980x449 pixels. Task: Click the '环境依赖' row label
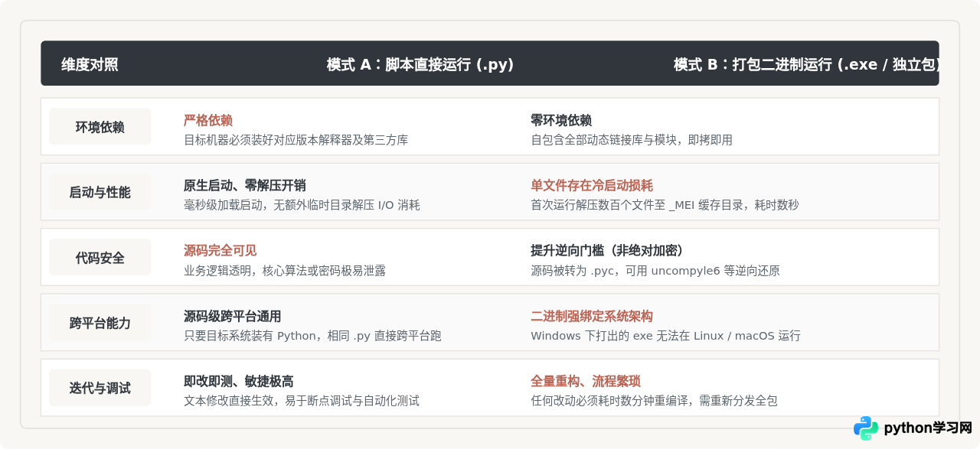point(100,127)
